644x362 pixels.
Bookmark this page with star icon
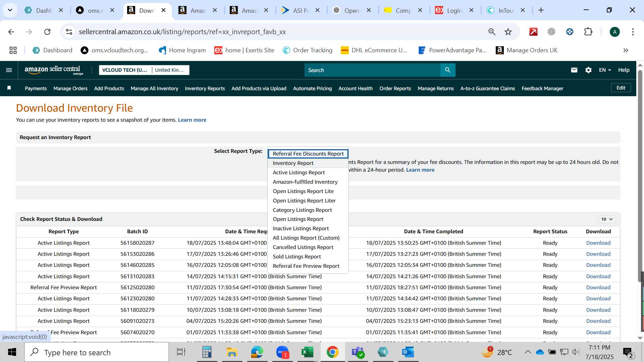tap(508, 32)
